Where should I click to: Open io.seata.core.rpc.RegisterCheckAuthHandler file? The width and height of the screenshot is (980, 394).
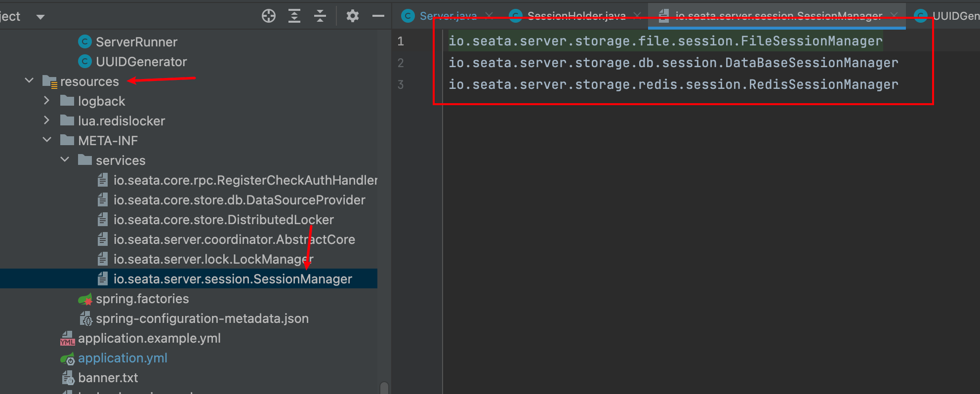(245, 180)
